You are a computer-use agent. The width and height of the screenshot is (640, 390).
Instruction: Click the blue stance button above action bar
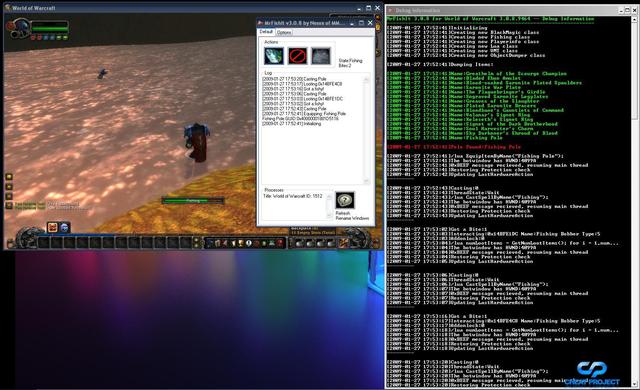click(64, 227)
